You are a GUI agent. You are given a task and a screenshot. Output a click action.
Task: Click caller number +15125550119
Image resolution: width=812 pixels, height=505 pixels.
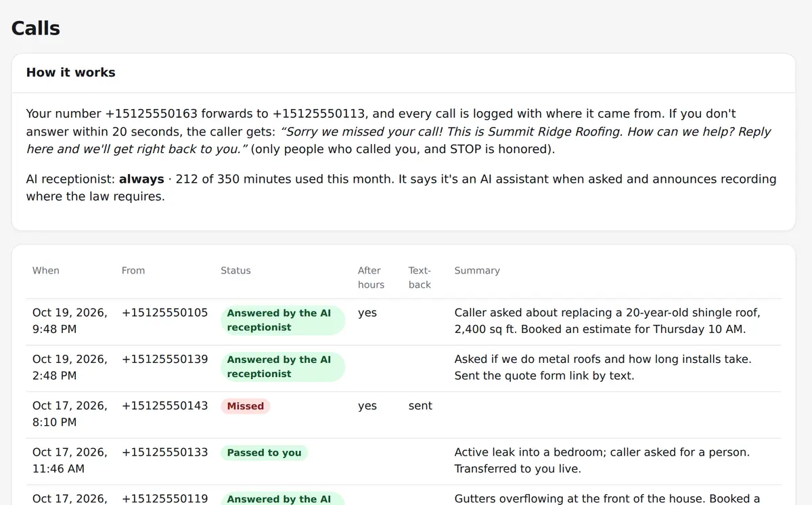[x=165, y=498]
